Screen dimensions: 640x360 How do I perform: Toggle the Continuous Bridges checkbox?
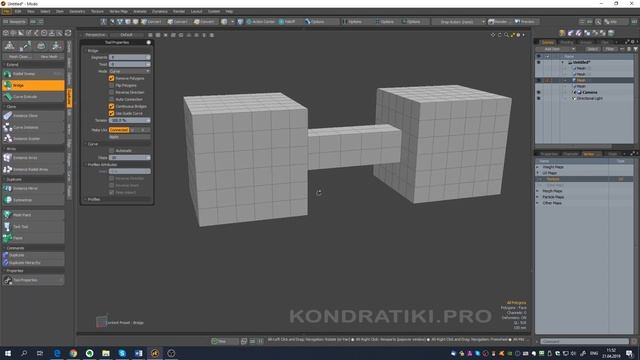tap(111, 106)
